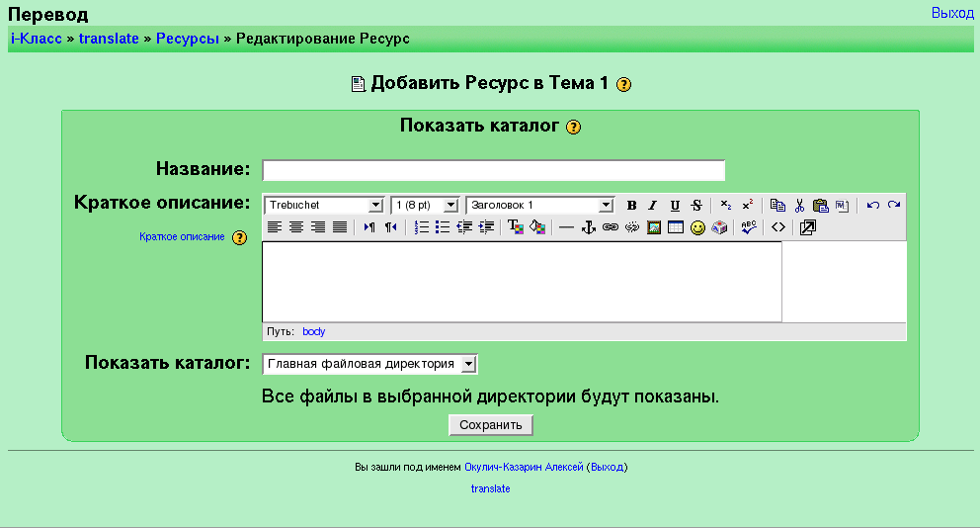Toggle HTML source view mode
This screenshot has width=980, height=528.
pyautogui.click(x=778, y=227)
